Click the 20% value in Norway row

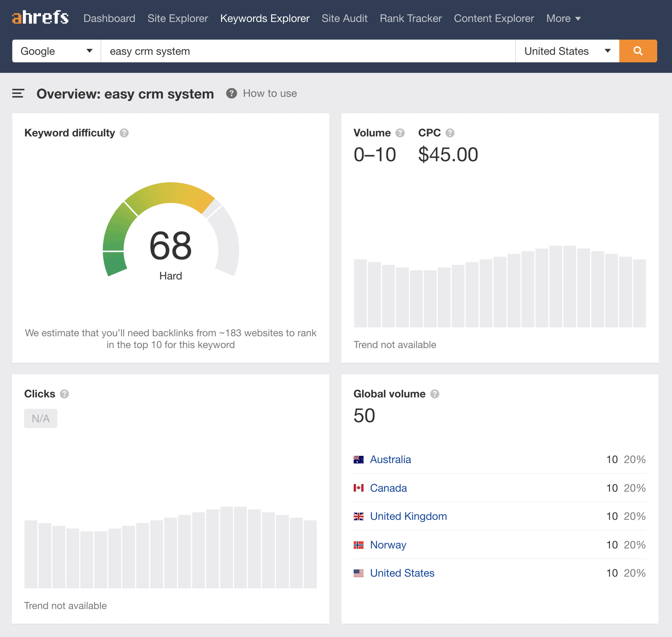pyautogui.click(x=635, y=545)
